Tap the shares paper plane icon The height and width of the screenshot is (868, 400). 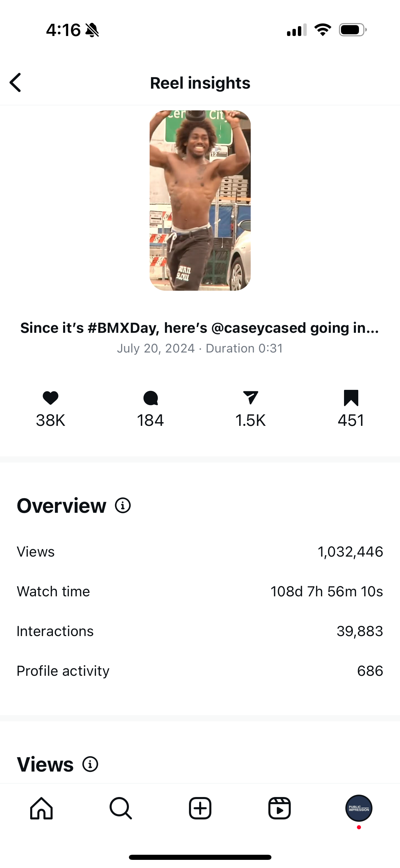pos(251,398)
